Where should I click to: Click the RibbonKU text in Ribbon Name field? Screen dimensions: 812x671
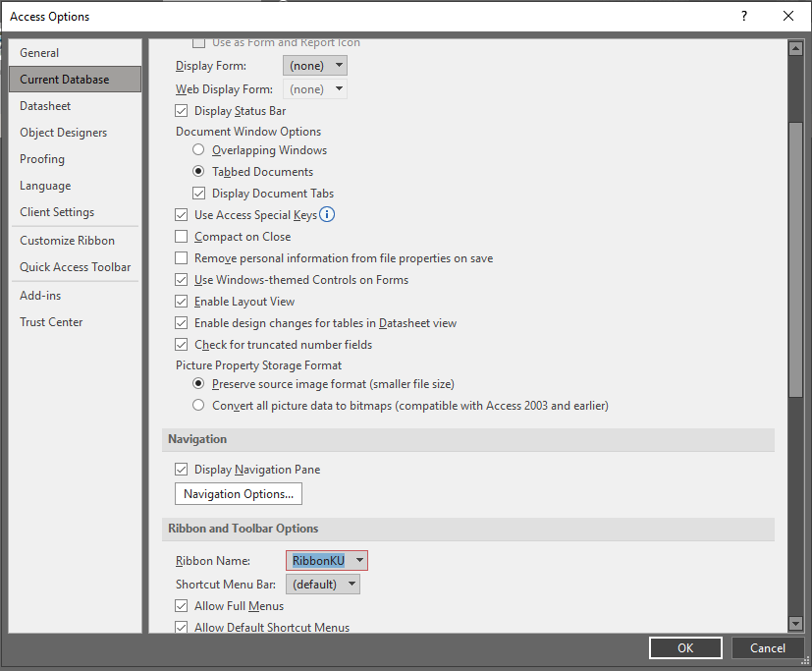[318, 561]
